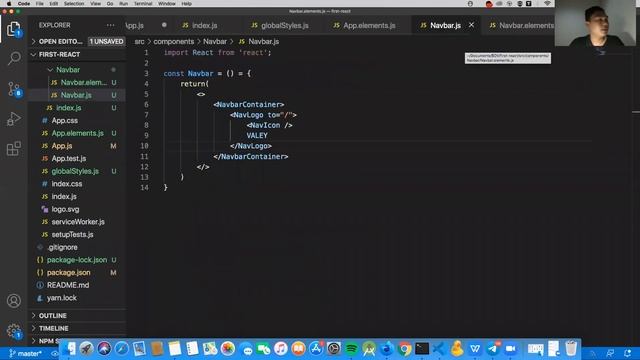Open Siri from the Dock

104,349
